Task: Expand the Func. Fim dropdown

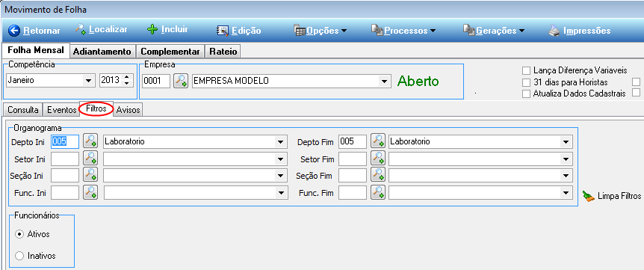Action: point(566,192)
